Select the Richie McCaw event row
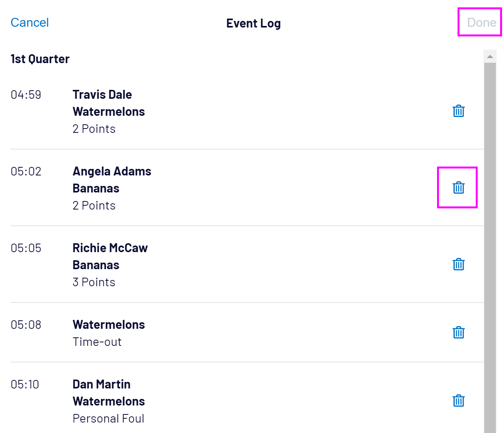This screenshot has width=504, height=433. coord(232,265)
